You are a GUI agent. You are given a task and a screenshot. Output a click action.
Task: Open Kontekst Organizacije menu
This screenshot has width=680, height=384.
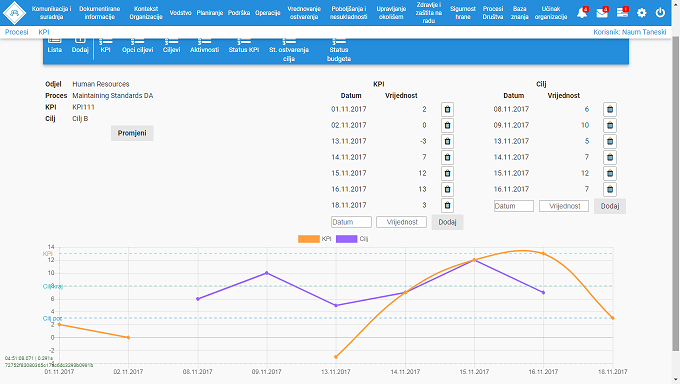pyautogui.click(x=146, y=13)
